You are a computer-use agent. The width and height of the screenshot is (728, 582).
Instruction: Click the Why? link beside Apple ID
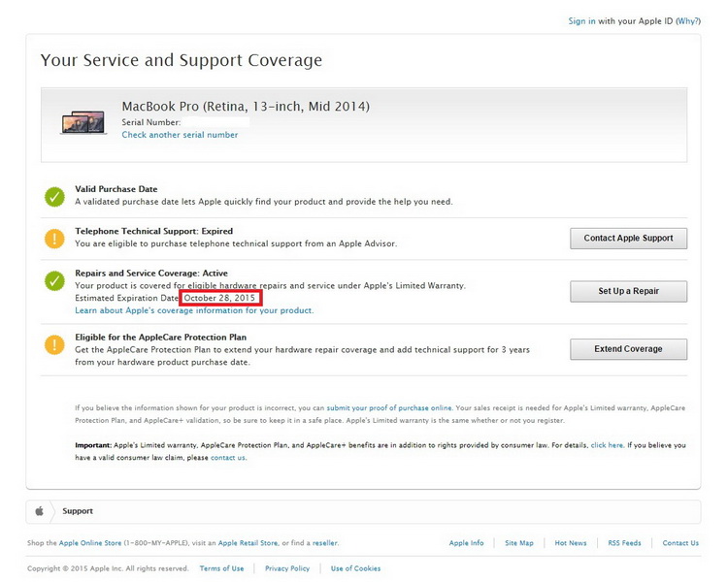coord(687,21)
